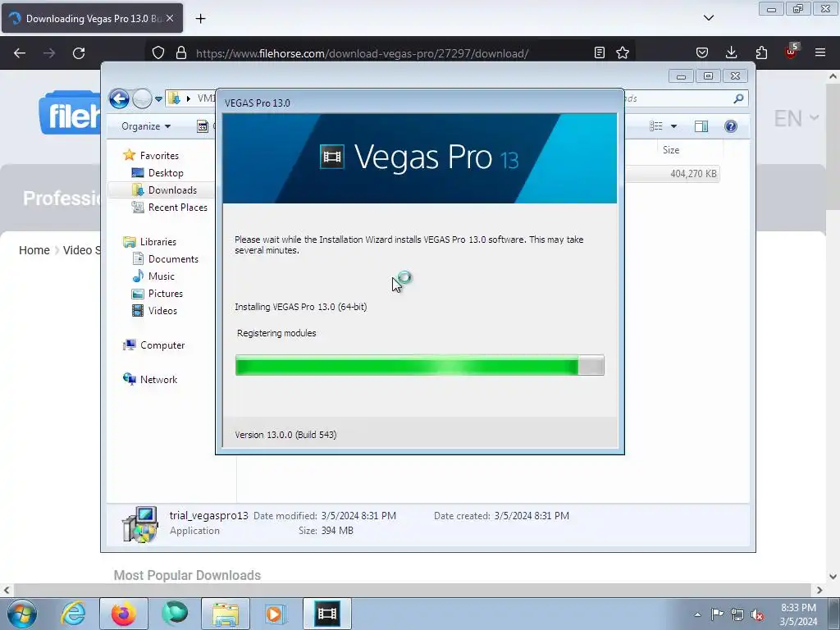The image size is (840, 630).
Task: Open the Action Center flag tray icon
Action: (717, 614)
